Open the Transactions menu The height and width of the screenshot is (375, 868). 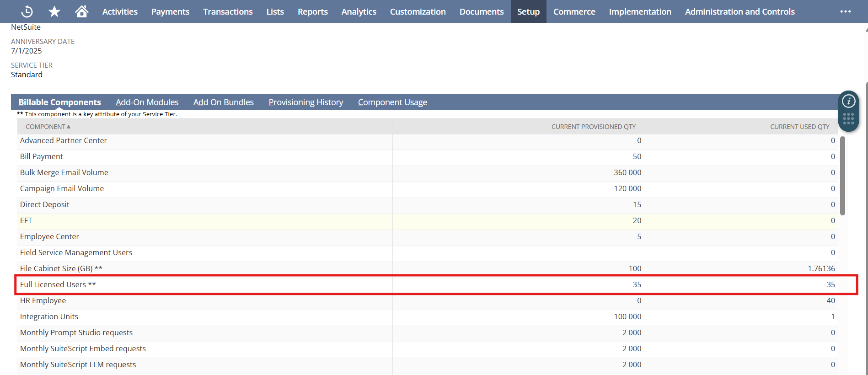[x=228, y=11]
